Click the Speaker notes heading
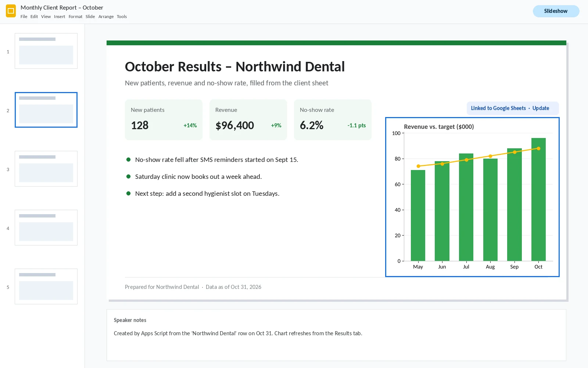 (x=130, y=320)
